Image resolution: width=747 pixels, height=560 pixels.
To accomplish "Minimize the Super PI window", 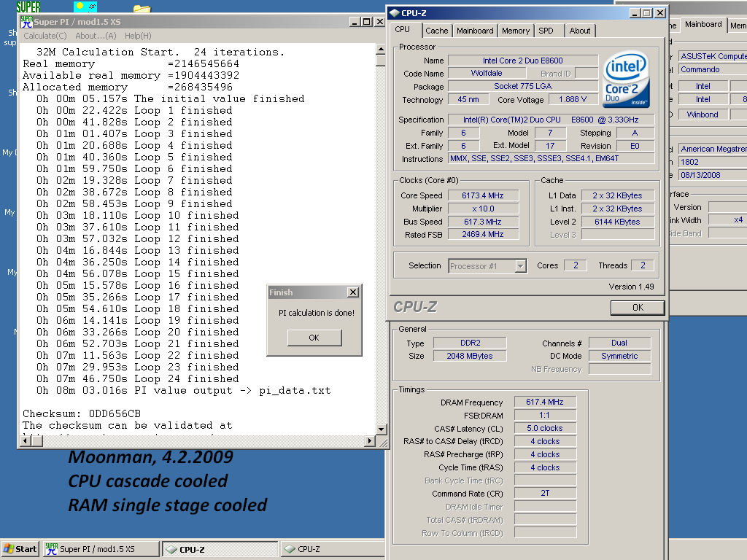I will 355,22.
